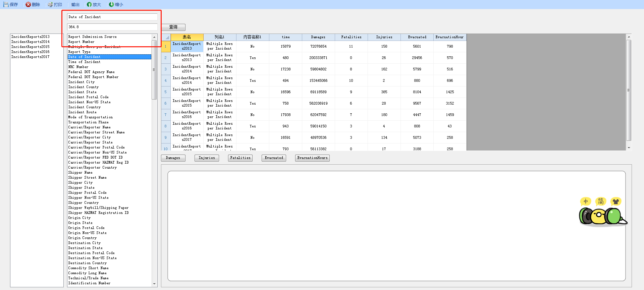Viewport: 644px width, 290px height.
Task: Click the cell with evacuated value 29456
Action: (x=417, y=58)
